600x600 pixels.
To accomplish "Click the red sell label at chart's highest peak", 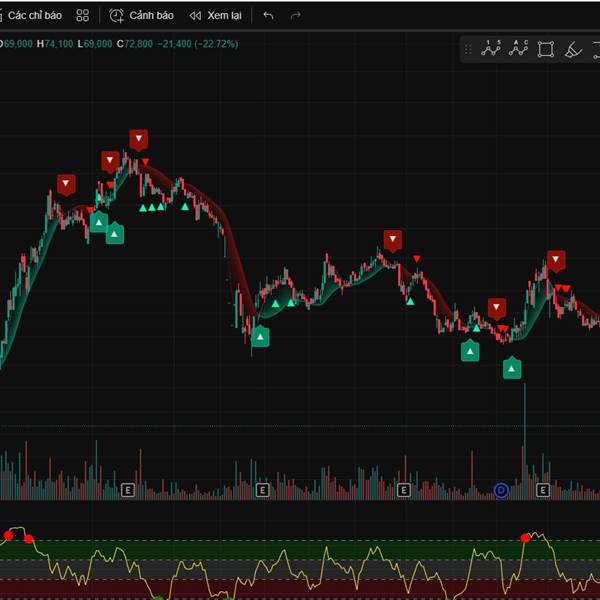I will coord(139,139).
